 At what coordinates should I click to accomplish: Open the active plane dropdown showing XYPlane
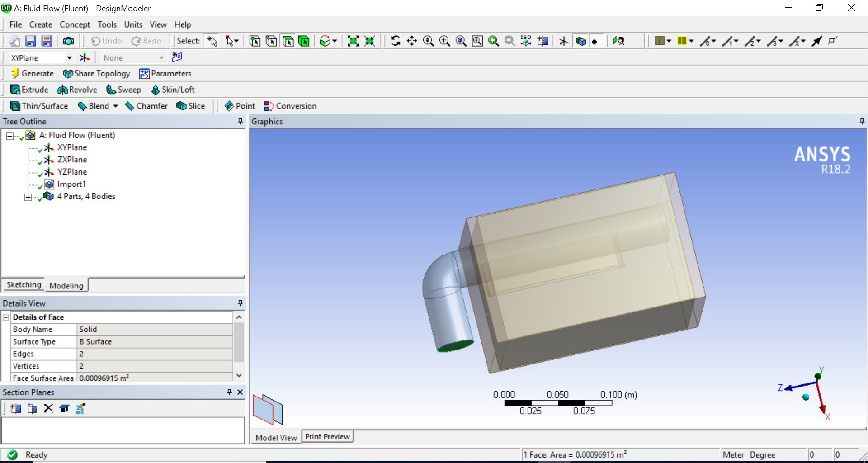(x=69, y=57)
